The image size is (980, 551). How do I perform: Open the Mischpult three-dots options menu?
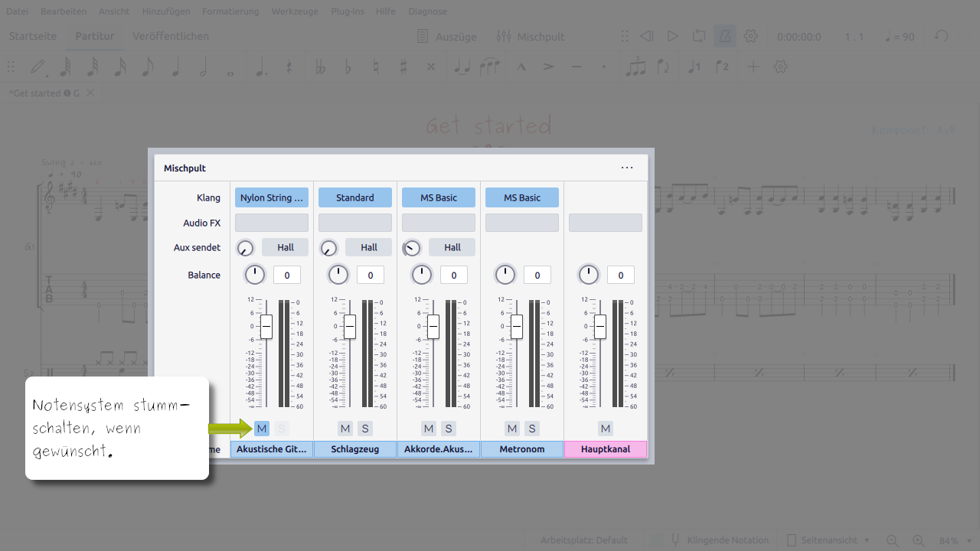point(627,168)
